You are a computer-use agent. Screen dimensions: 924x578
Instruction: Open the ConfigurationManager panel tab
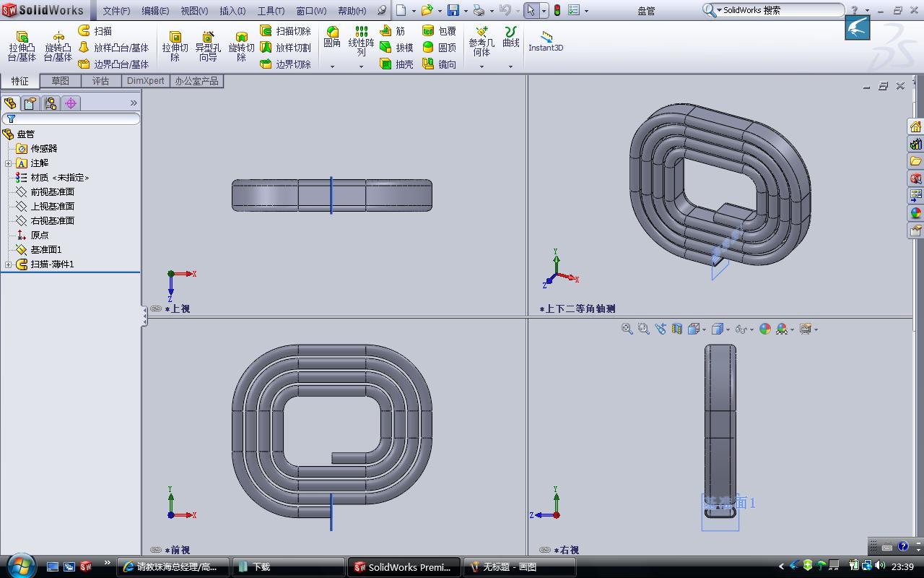51,103
